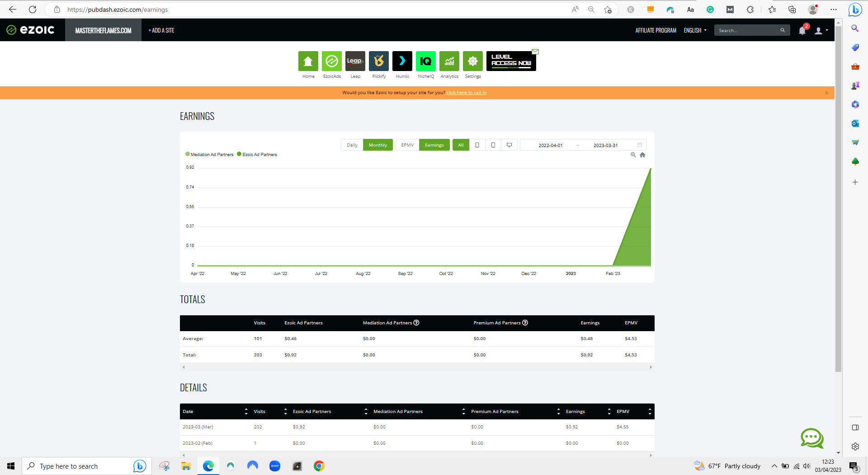
Task: Open the NicheIQ icon
Action: click(x=426, y=61)
